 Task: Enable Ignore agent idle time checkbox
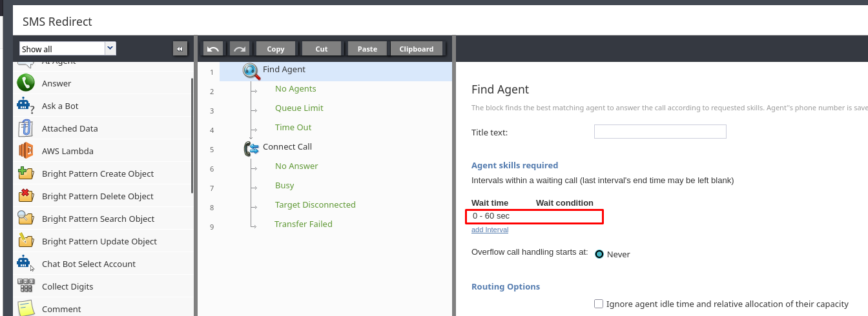click(x=599, y=304)
